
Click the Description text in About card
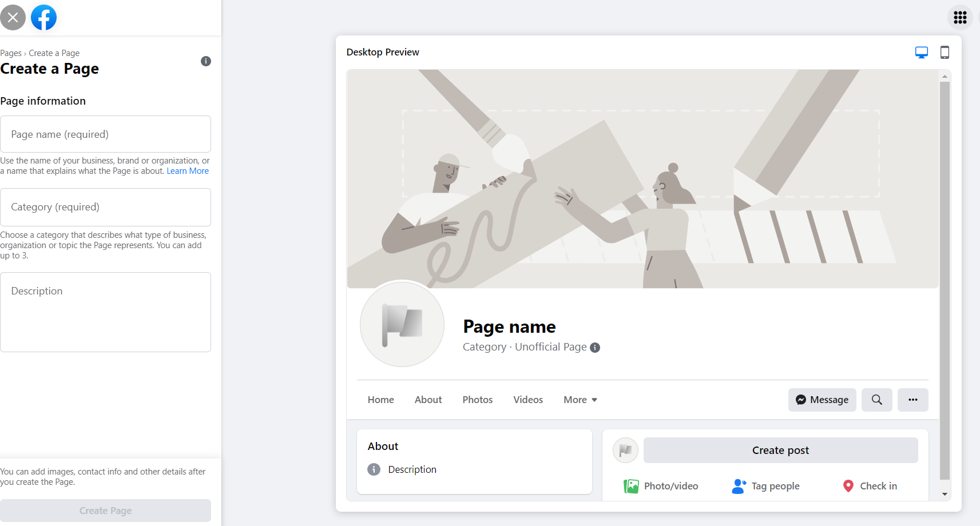[x=412, y=469]
